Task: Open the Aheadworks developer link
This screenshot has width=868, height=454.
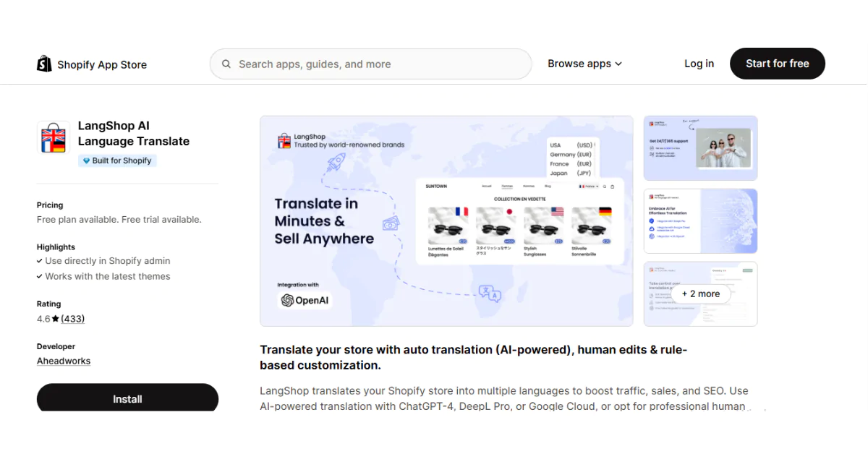Action: (64, 361)
